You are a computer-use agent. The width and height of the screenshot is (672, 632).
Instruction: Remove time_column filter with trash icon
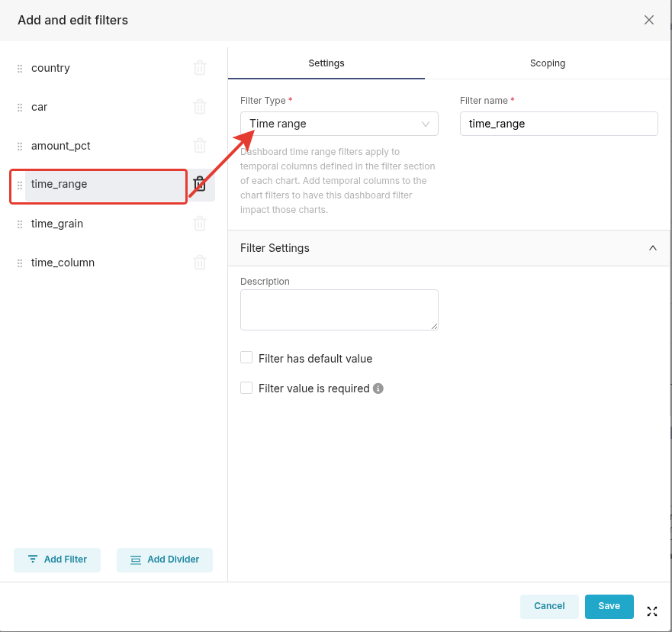tap(200, 263)
